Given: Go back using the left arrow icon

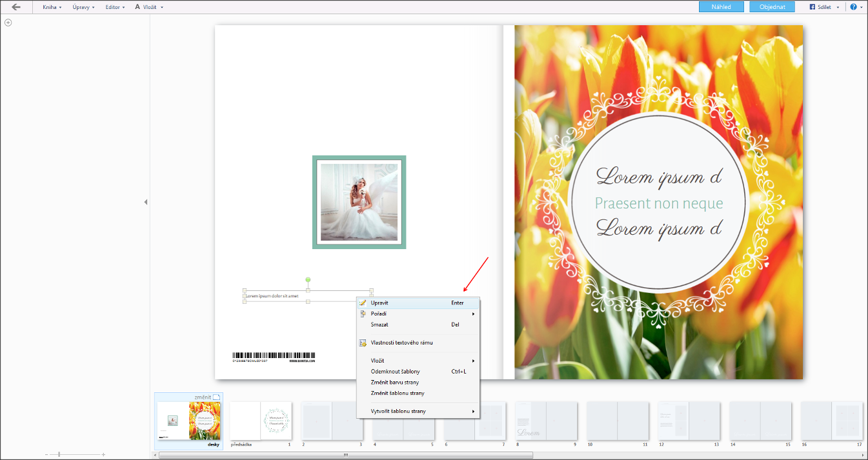Looking at the screenshot, I should (16, 7).
